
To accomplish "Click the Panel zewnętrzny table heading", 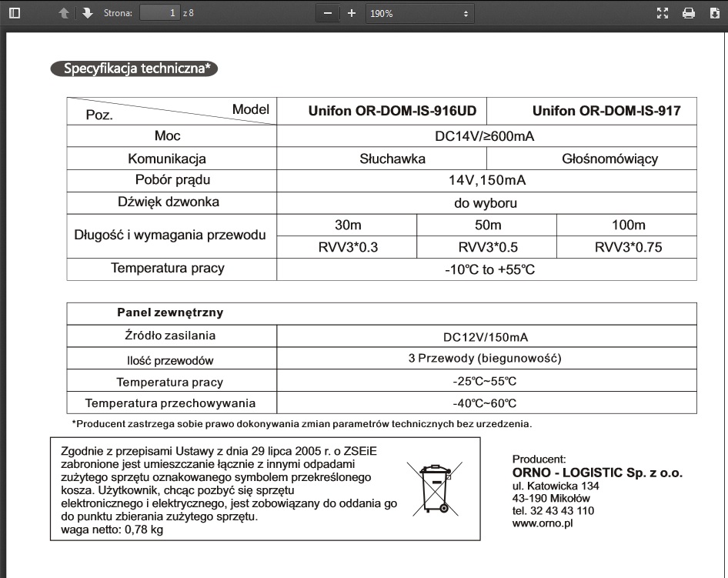I will click(x=170, y=312).
